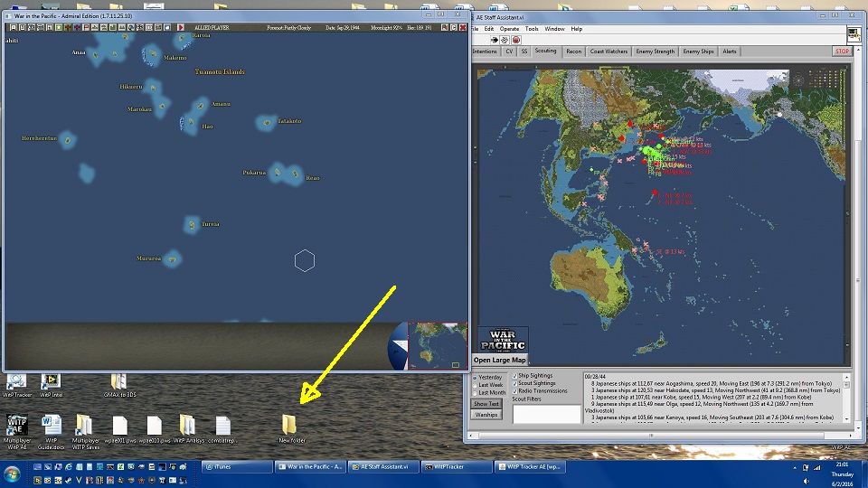The height and width of the screenshot is (488, 868).
Task: Switch to the Enemy Strength tab
Action: (655, 52)
